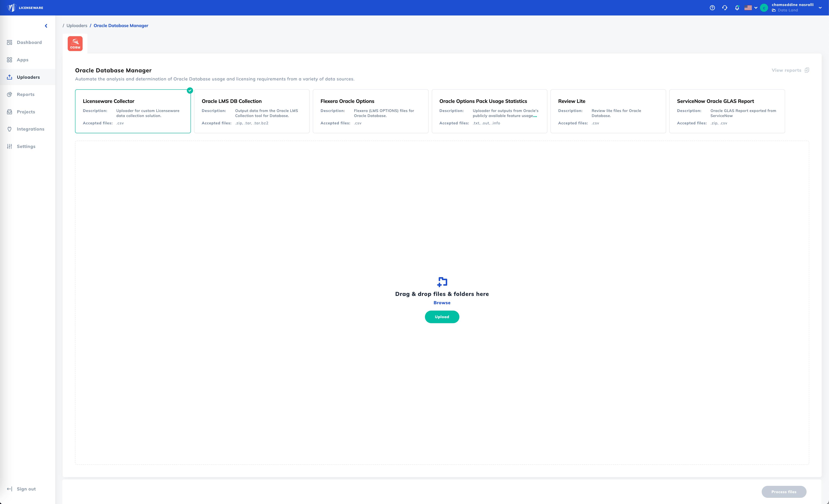The width and height of the screenshot is (829, 504).
Task: Select the Uploaders menu item
Action: click(x=28, y=77)
